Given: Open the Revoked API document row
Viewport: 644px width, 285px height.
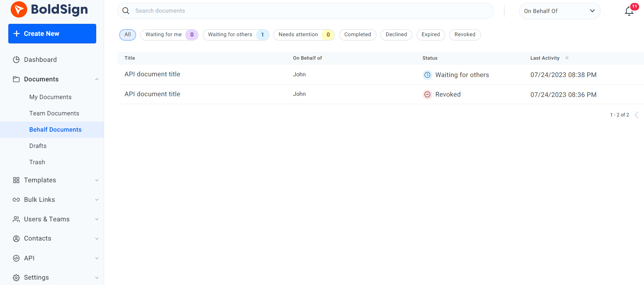Looking at the screenshot, I should point(380,94).
